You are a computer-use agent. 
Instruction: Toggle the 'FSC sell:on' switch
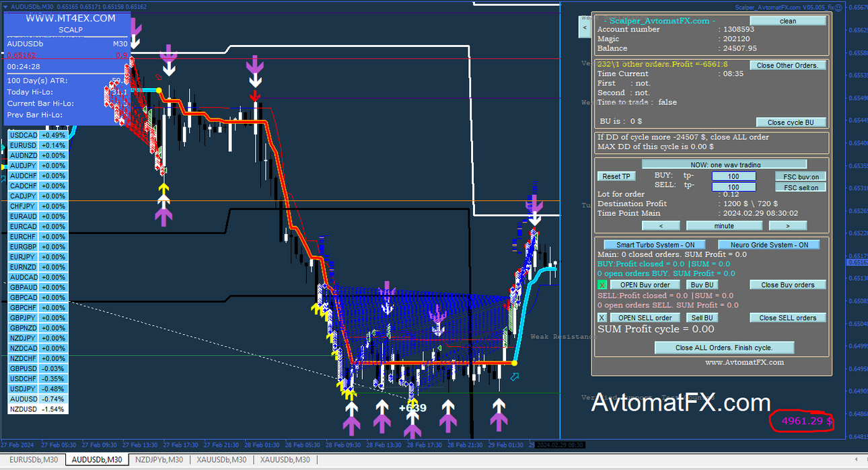801,188
